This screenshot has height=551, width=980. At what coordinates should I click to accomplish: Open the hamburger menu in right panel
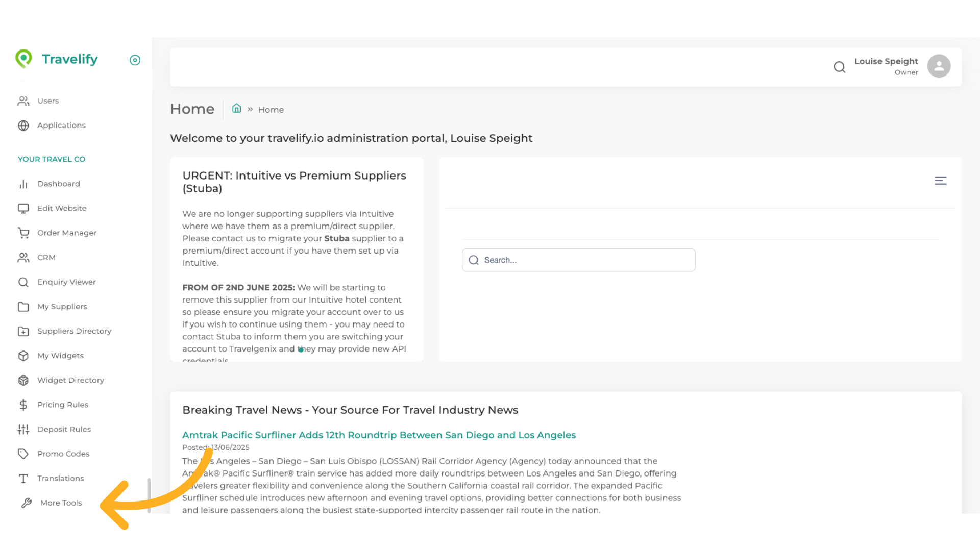point(940,181)
